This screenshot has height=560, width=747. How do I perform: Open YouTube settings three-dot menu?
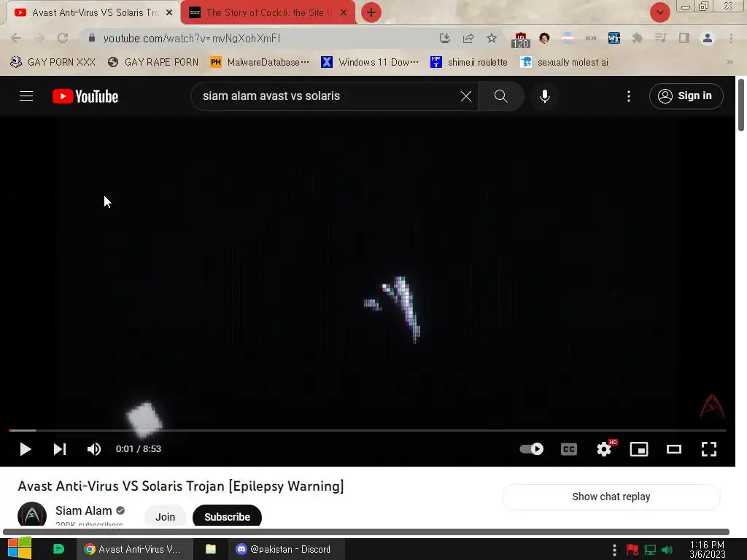pyautogui.click(x=628, y=96)
